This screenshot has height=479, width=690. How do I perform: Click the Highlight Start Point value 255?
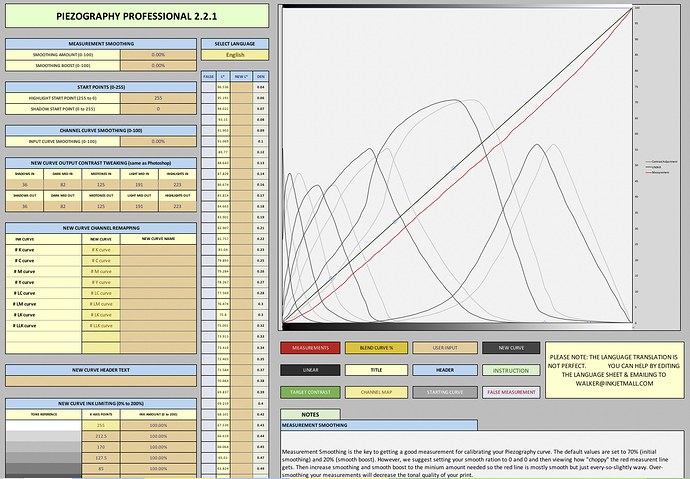tap(158, 98)
